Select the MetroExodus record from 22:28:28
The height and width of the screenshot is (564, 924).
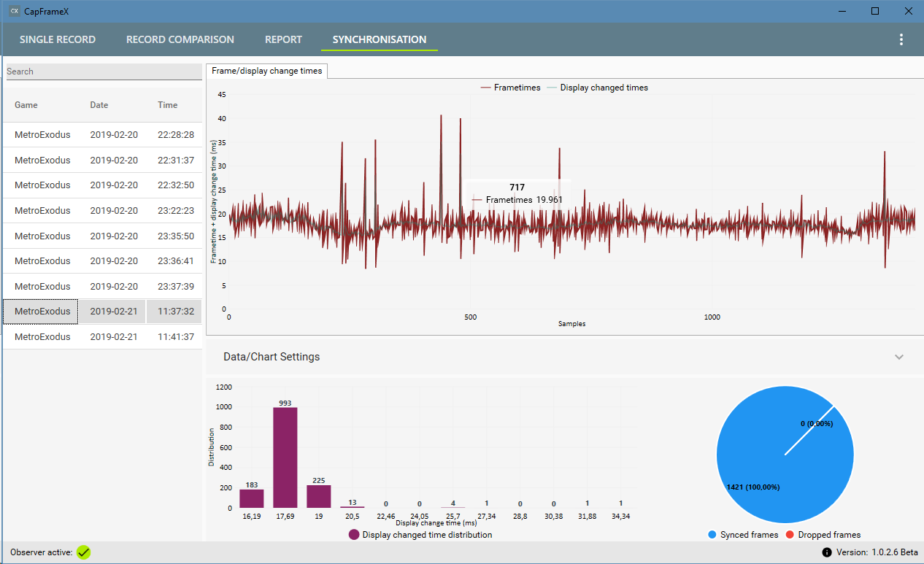tap(102, 135)
